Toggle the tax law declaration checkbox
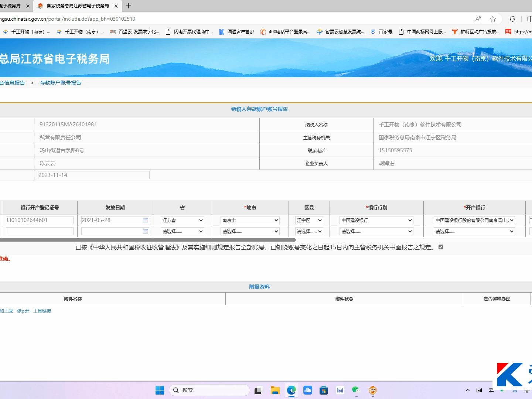The image size is (532, 399). [441, 247]
